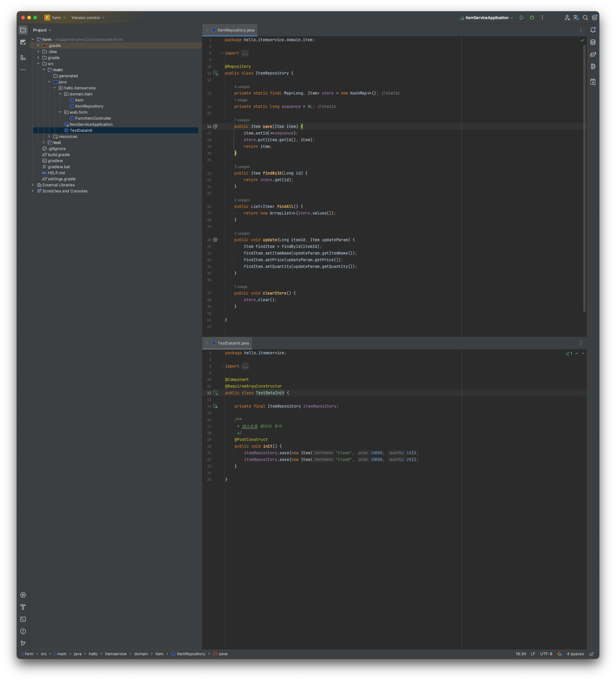This screenshot has height=681, width=616.
Task: Collapse the src folder
Action: (x=38, y=64)
